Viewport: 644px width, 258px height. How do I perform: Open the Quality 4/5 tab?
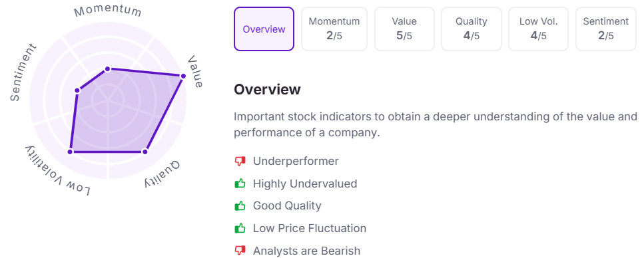[x=471, y=29]
